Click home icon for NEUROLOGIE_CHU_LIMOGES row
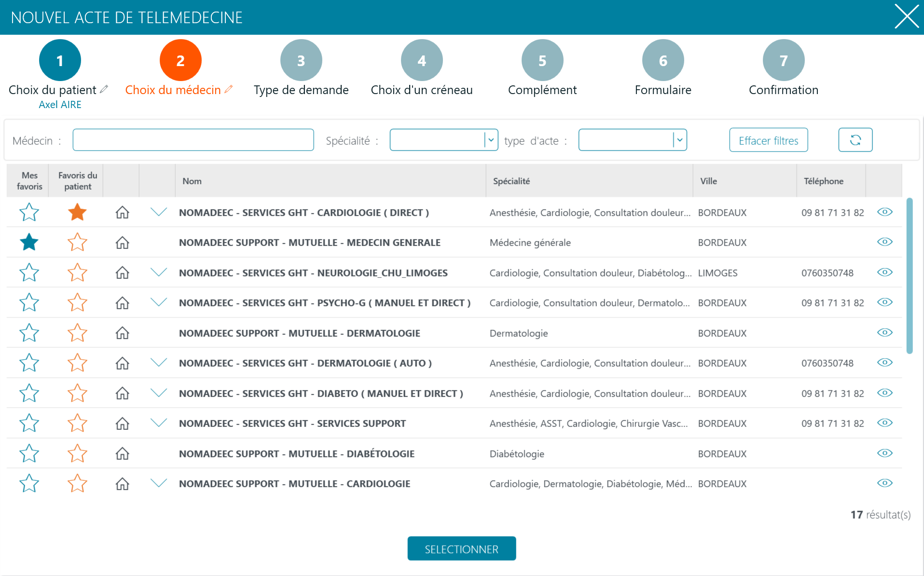The height and width of the screenshot is (576, 924). [x=123, y=273]
